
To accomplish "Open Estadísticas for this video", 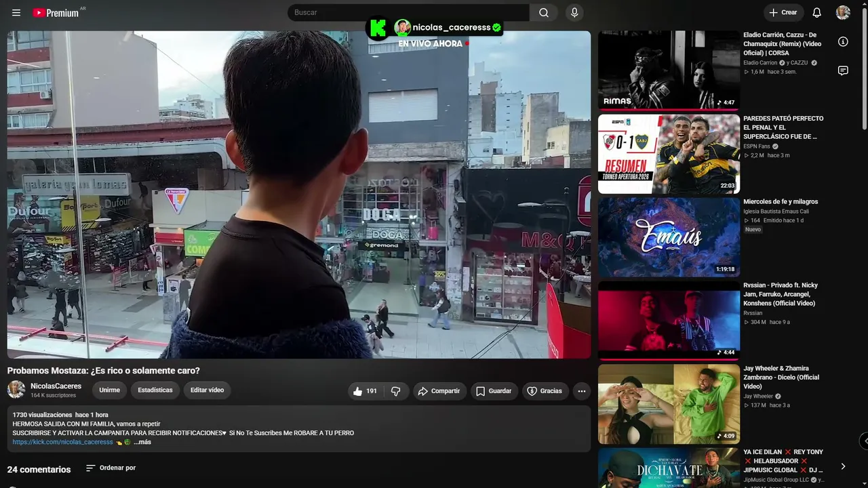I will point(155,390).
